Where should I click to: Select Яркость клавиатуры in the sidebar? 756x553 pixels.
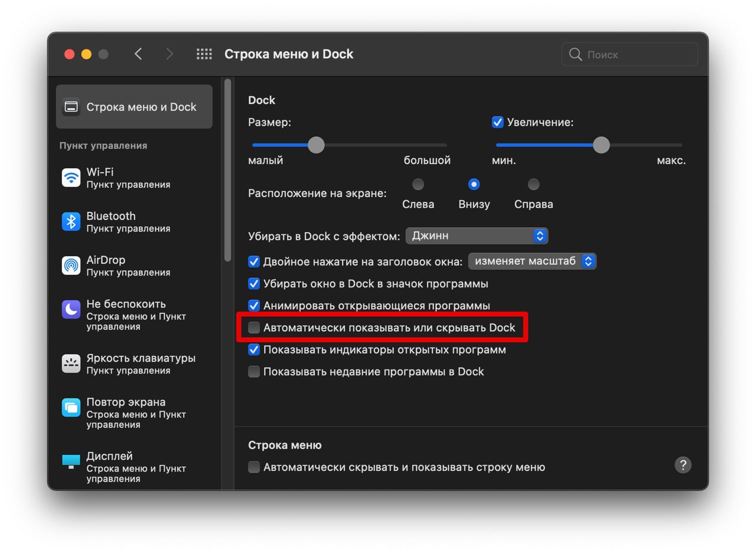tap(134, 364)
